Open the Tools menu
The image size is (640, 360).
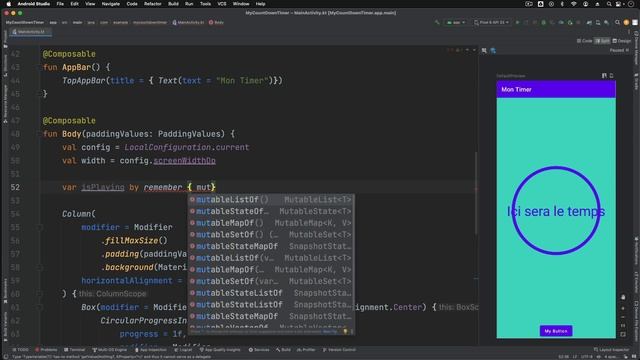click(x=205, y=4)
